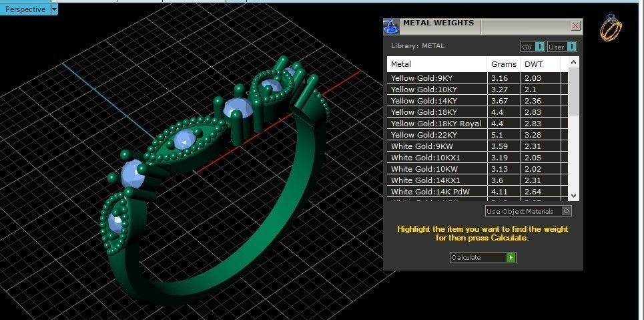
Task: Select the Yellow Gold:22KY row
Action: (477, 135)
